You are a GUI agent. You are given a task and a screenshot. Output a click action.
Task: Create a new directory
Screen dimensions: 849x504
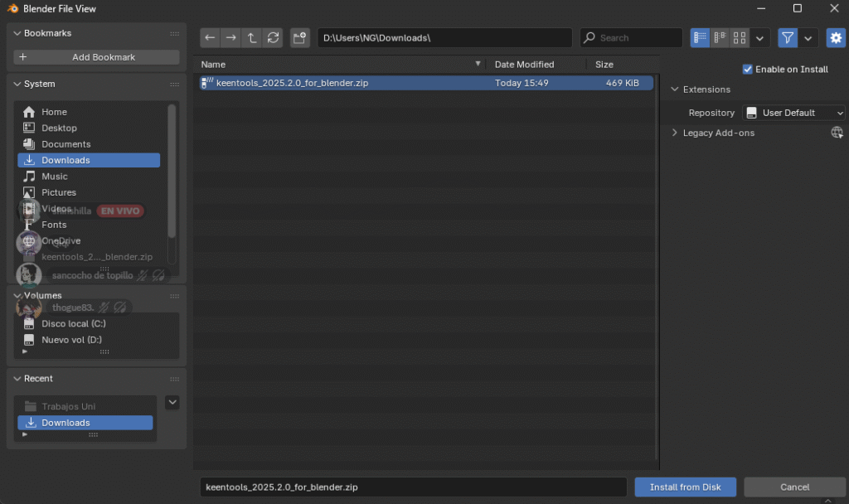[300, 38]
